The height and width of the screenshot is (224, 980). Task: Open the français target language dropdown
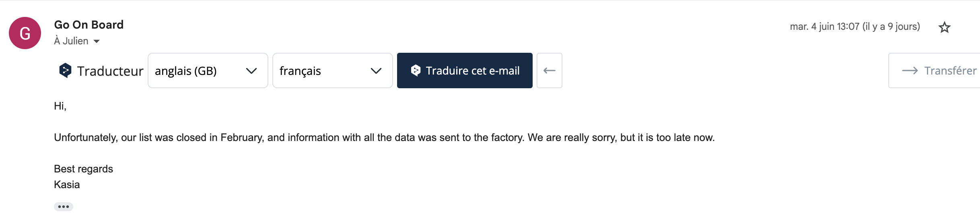coord(333,71)
